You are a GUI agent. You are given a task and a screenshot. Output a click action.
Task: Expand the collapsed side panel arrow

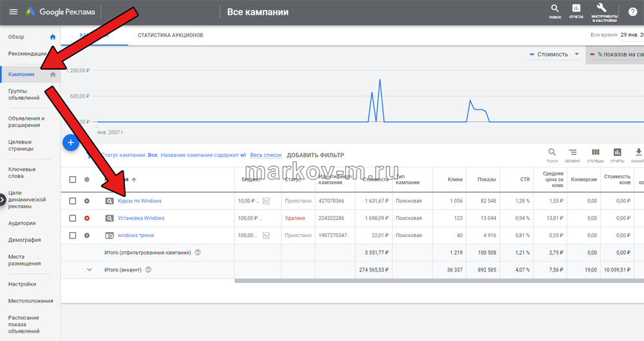3,200
